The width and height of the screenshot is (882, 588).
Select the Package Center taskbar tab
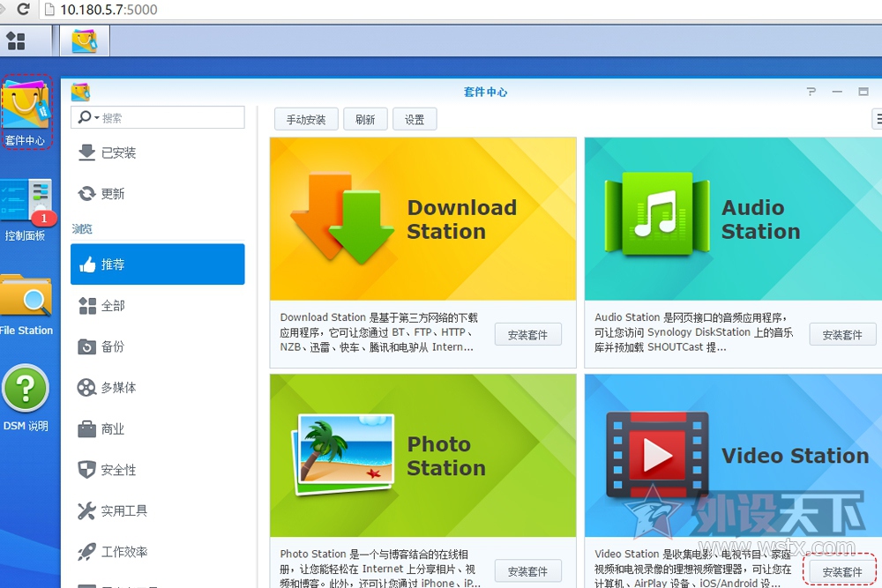85,41
